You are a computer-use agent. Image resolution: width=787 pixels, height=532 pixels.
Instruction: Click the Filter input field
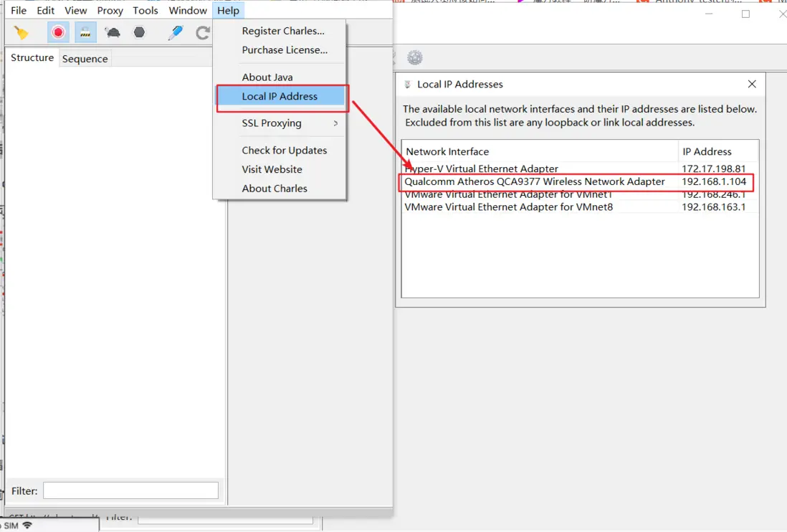130,490
